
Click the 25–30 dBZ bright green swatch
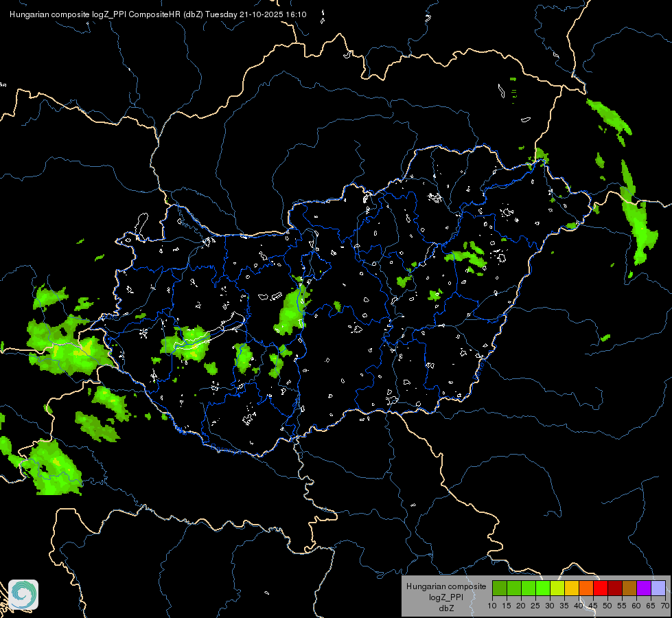coord(543,588)
